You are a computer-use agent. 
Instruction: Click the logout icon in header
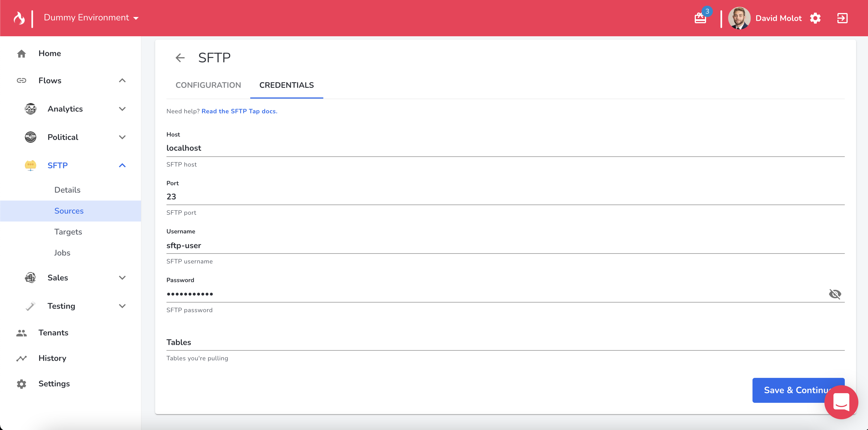tap(842, 18)
